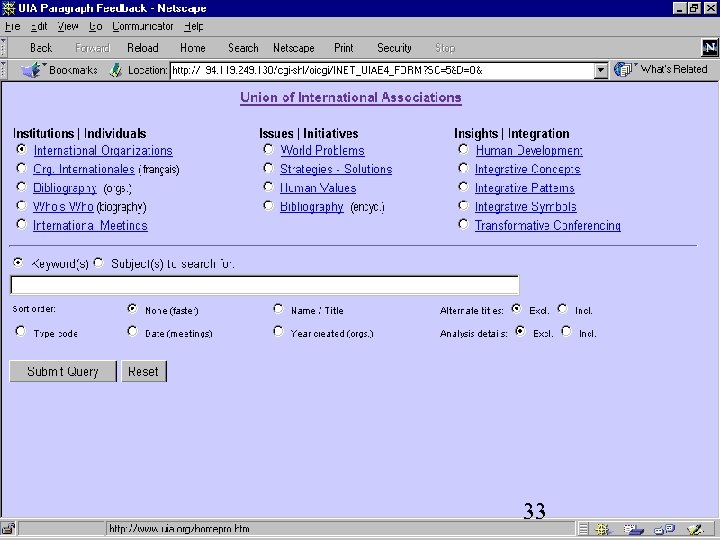Open the View menu

click(68, 27)
